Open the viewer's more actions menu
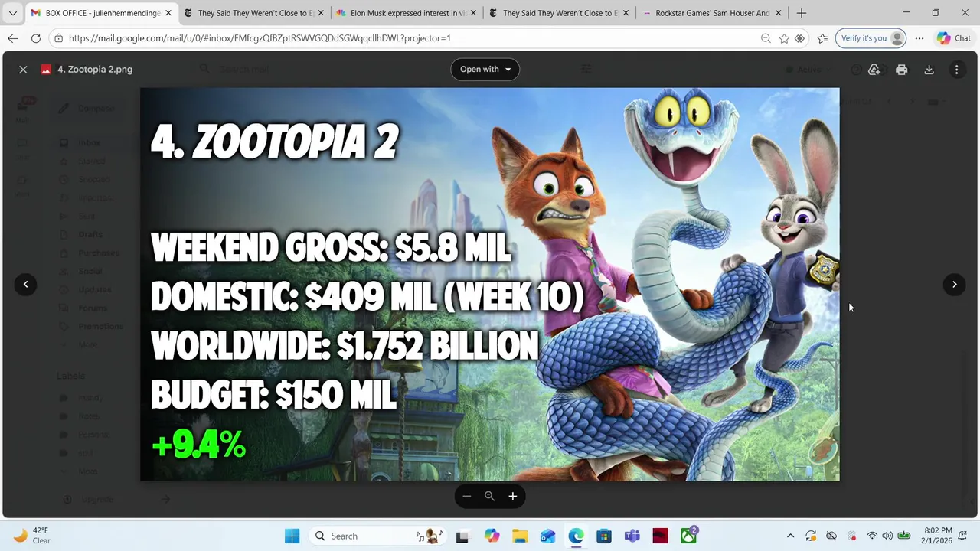Image resolution: width=980 pixels, height=551 pixels. 956,70
